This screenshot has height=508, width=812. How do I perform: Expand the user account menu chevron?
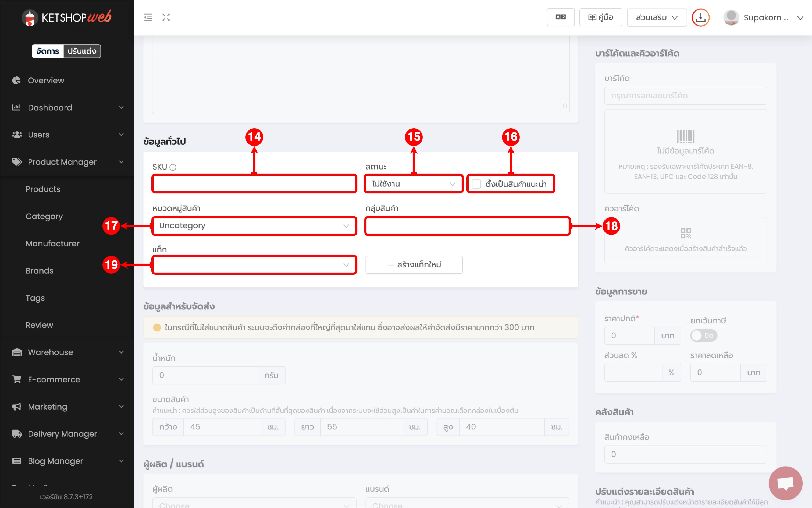point(800,18)
